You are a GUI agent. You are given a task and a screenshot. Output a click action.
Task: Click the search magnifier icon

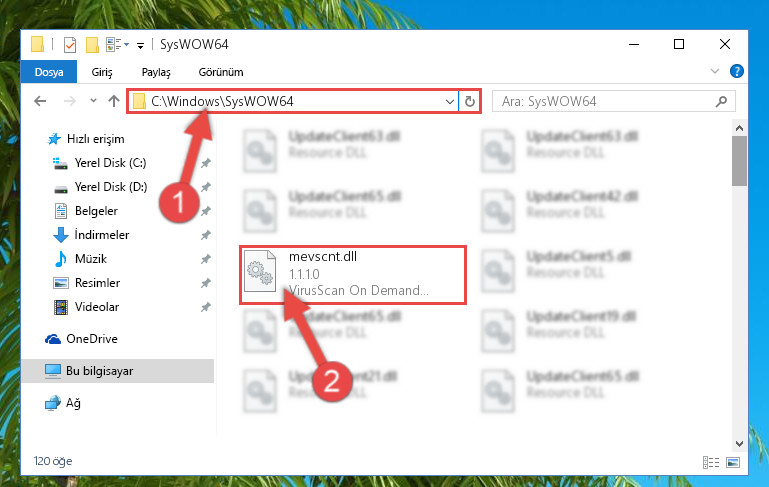pyautogui.click(x=721, y=102)
